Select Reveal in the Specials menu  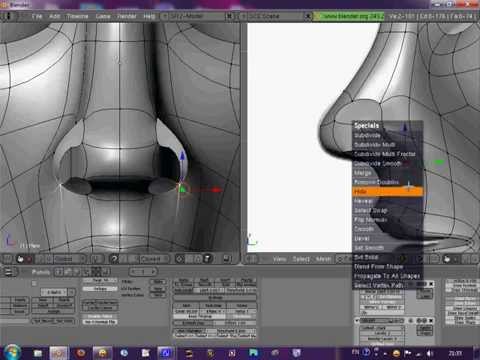coord(388,201)
